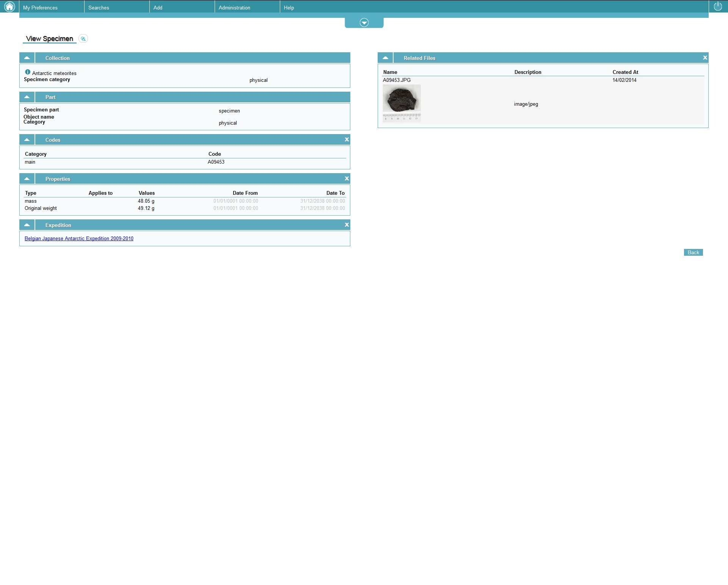Image resolution: width=728 pixels, height=585 pixels.
Task: Open the Administration menu
Action: tap(234, 8)
